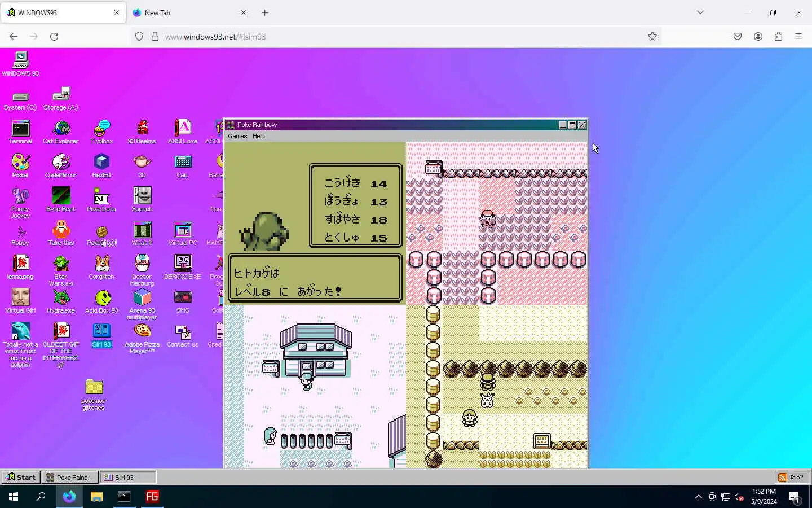Open Windows Start menu
This screenshot has height=508, width=812.
point(14,497)
